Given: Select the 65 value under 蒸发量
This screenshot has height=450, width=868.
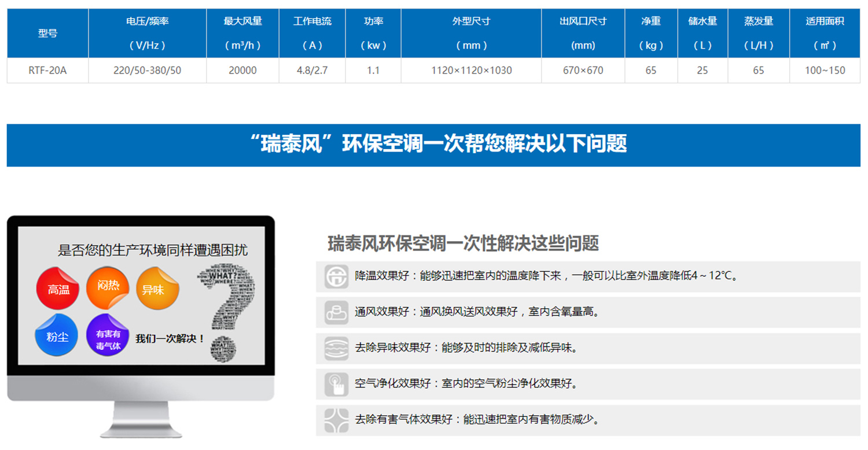Looking at the screenshot, I should 759,71.
